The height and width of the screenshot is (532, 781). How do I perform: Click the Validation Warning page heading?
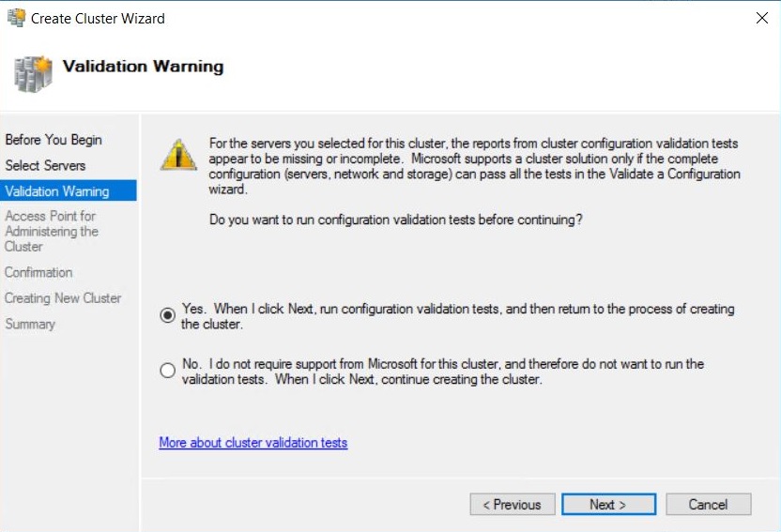(x=144, y=67)
